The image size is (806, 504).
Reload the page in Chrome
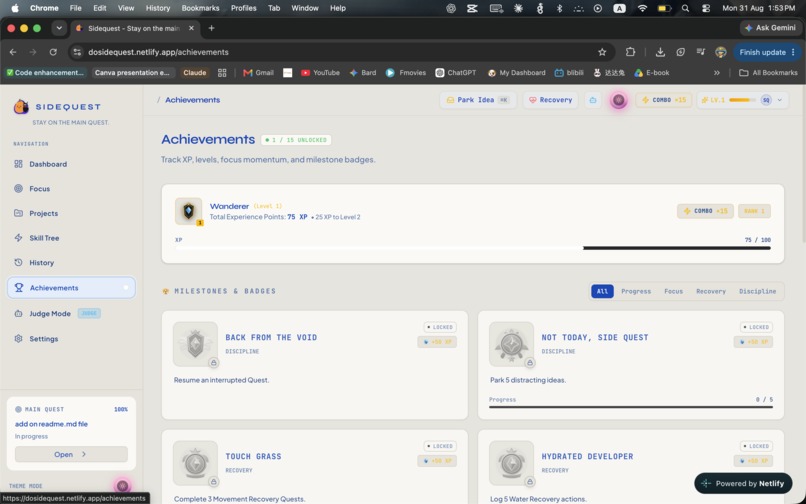[x=53, y=52]
